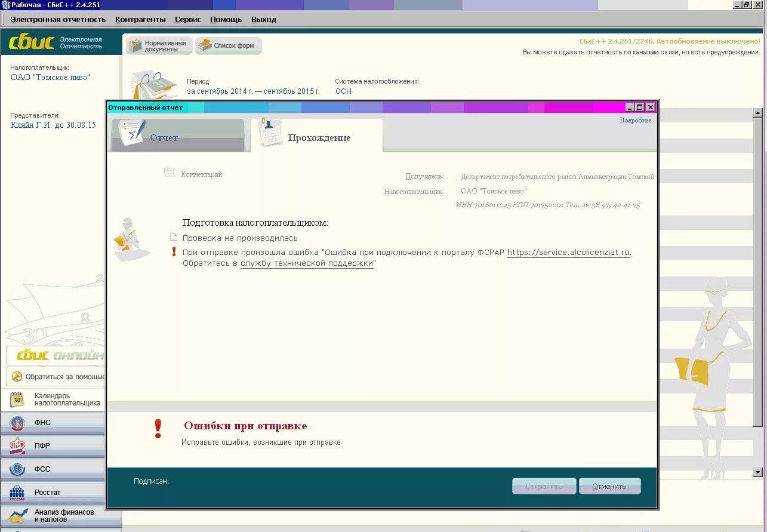
Task: Open representative Кляйн Г.И. link
Action: (53, 125)
